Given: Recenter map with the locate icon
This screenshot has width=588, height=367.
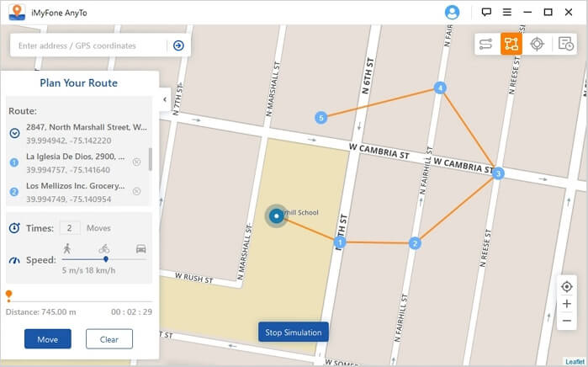Looking at the screenshot, I should pyautogui.click(x=567, y=286).
